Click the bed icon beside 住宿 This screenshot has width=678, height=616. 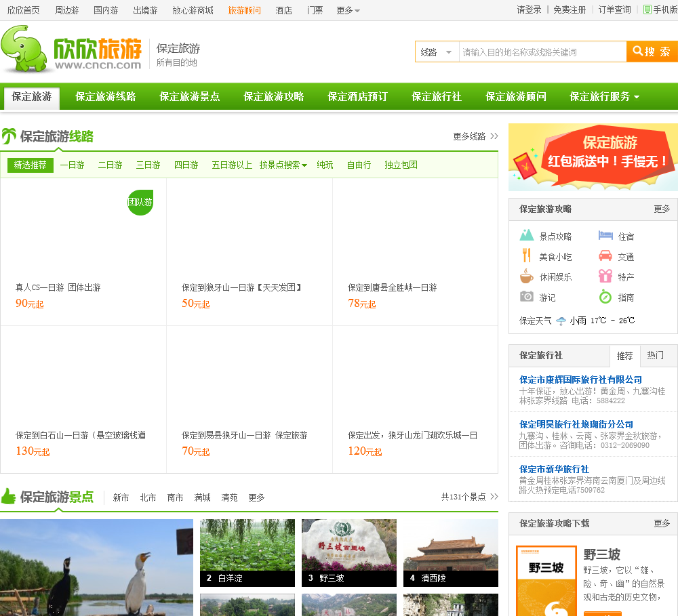tap(605, 235)
